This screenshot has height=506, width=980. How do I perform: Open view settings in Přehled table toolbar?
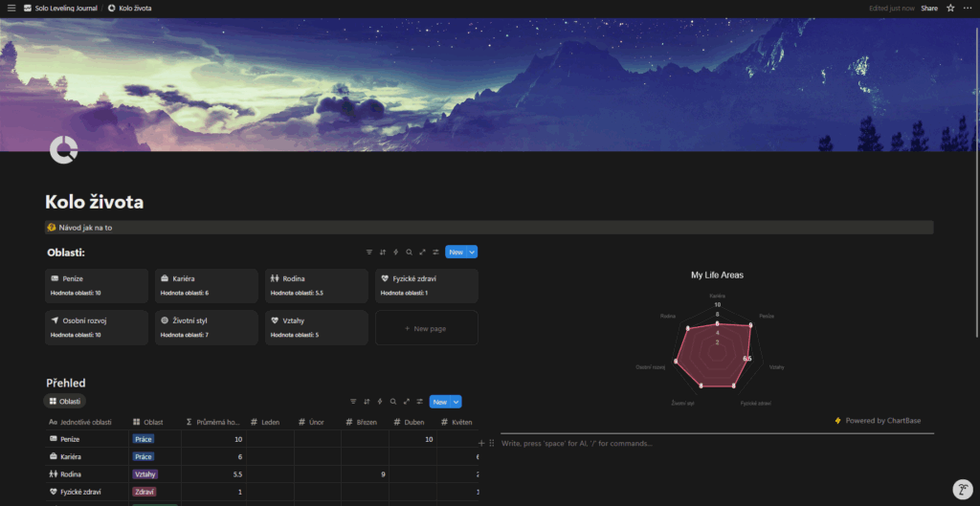419,402
